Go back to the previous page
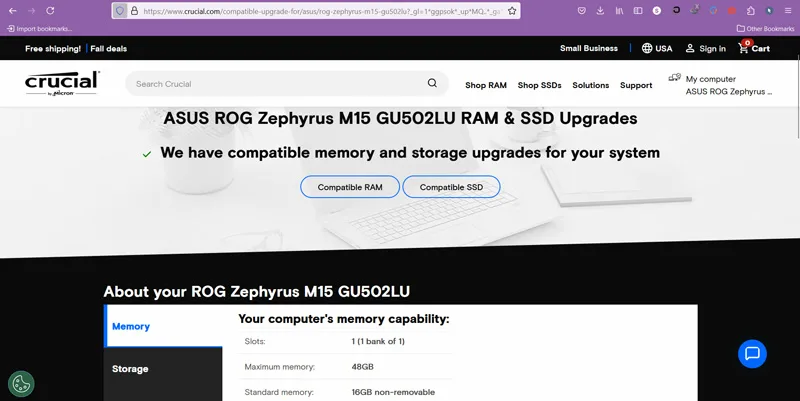This screenshot has height=401, width=800. pyautogui.click(x=13, y=11)
